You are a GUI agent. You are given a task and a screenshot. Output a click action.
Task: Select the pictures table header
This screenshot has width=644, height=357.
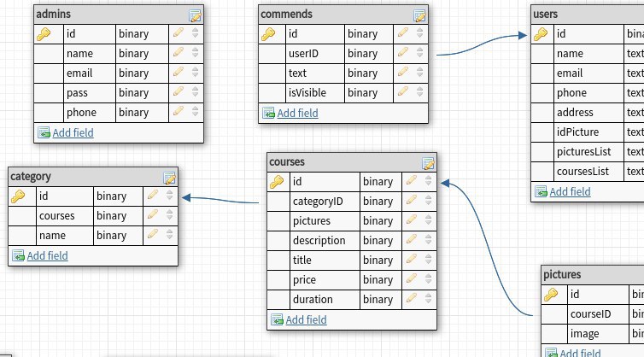[593, 274]
